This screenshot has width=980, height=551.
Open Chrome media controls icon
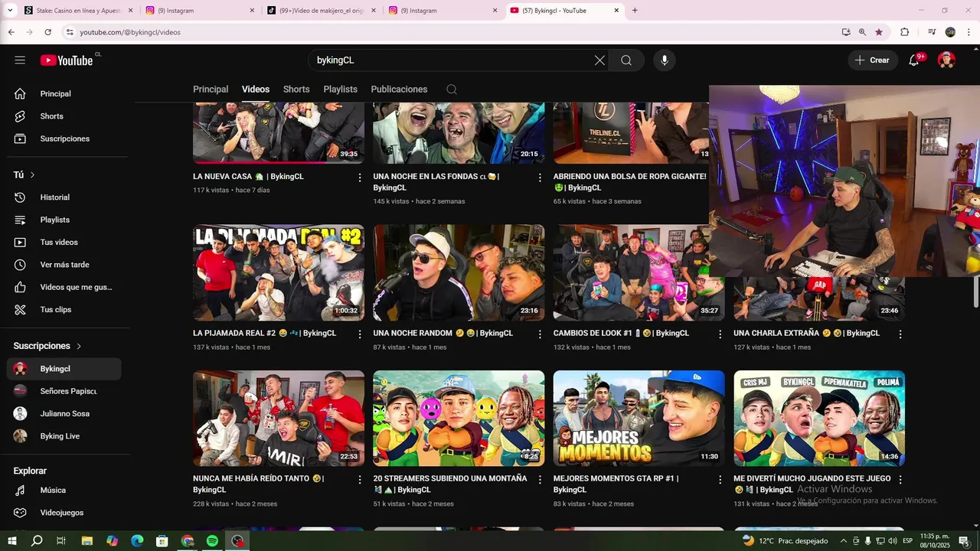tap(932, 32)
